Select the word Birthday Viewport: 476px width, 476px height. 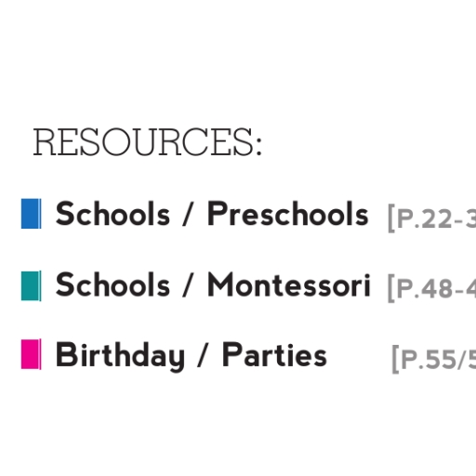tap(120, 356)
